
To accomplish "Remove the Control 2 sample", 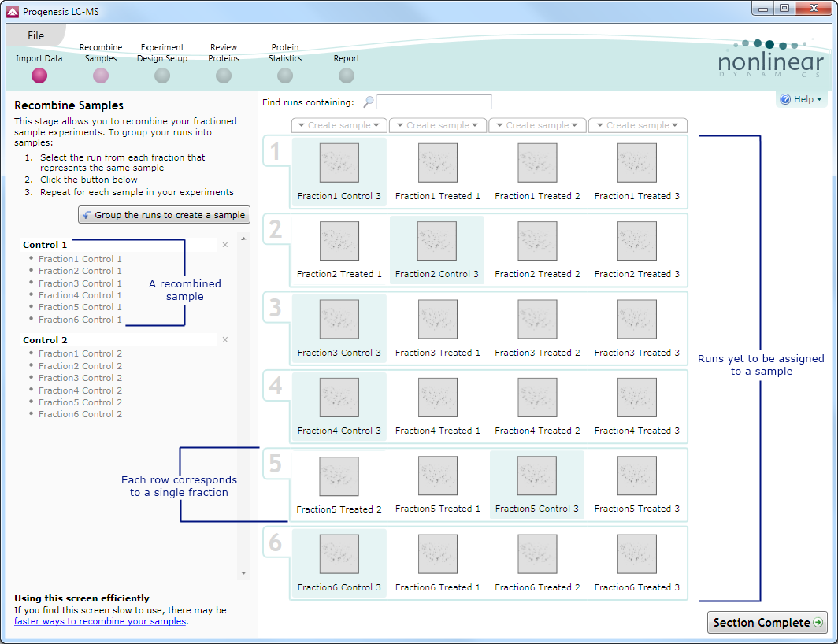I will pyautogui.click(x=225, y=340).
